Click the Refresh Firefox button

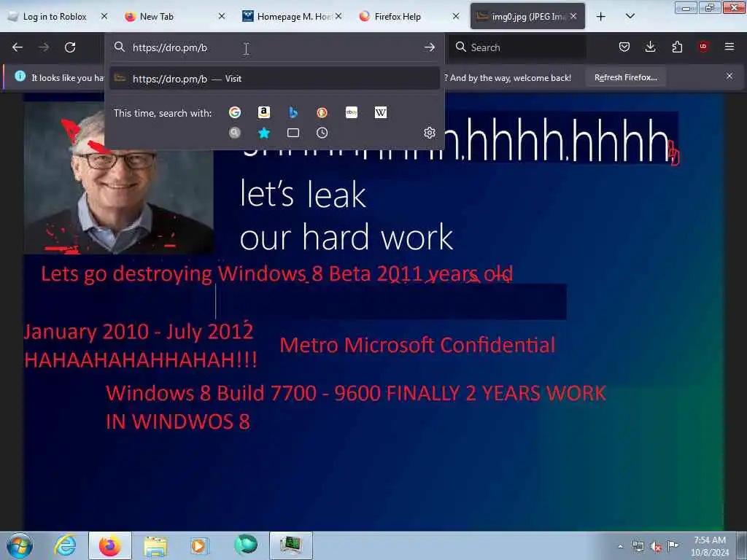(625, 77)
